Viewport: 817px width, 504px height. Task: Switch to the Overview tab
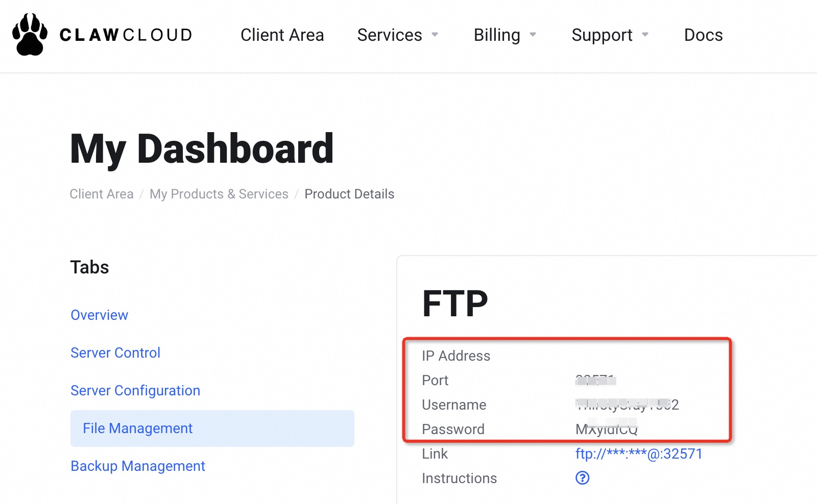click(x=99, y=315)
